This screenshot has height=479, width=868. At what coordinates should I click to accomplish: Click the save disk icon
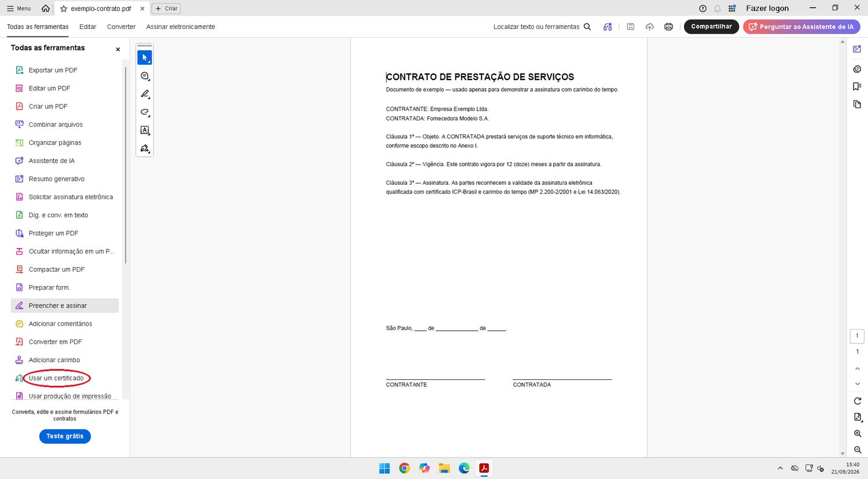click(x=631, y=27)
